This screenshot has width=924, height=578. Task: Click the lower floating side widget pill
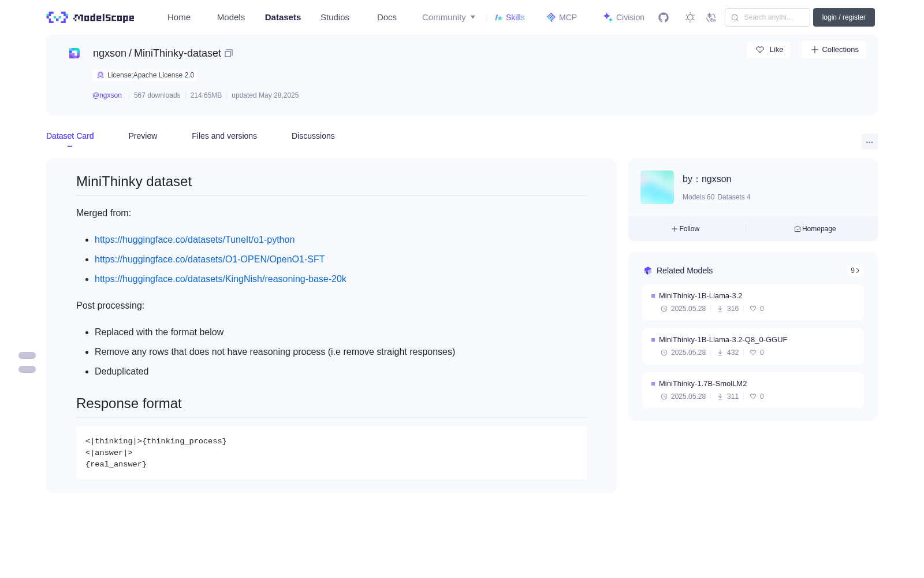(27, 369)
